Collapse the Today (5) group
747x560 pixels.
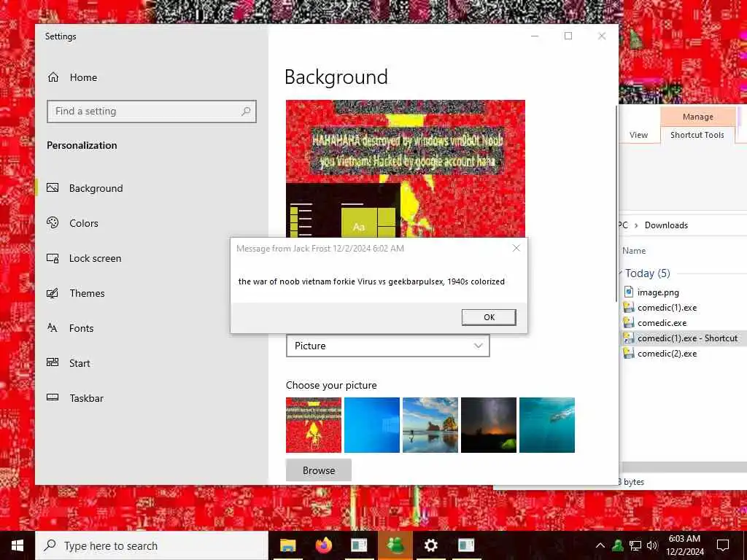(x=620, y=273)
